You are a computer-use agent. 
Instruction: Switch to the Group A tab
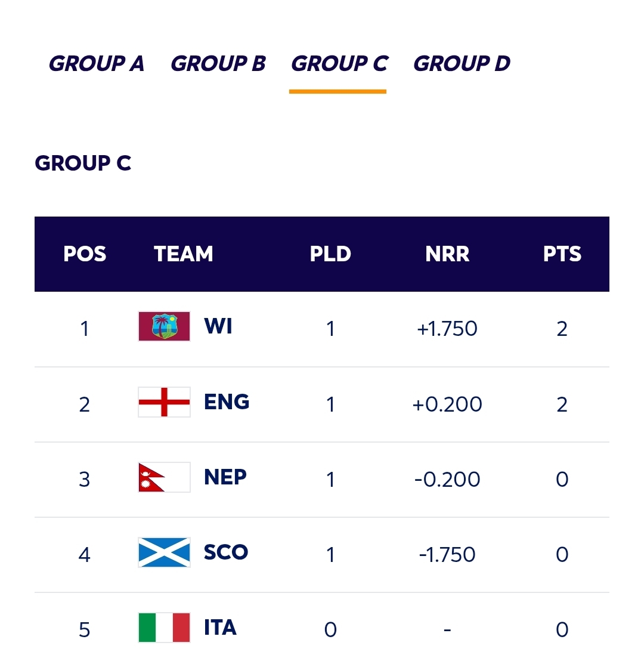(x=97, y=63)
